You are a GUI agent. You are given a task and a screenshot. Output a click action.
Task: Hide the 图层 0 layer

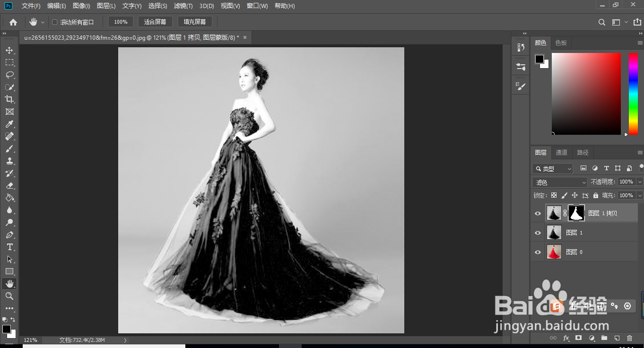pyautogui.click(x=538, y=252)
